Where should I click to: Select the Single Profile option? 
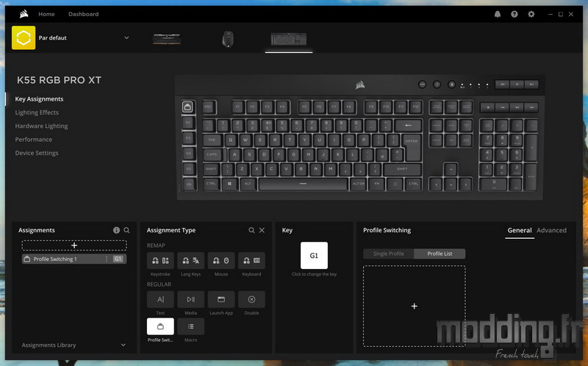pos(389,254)
